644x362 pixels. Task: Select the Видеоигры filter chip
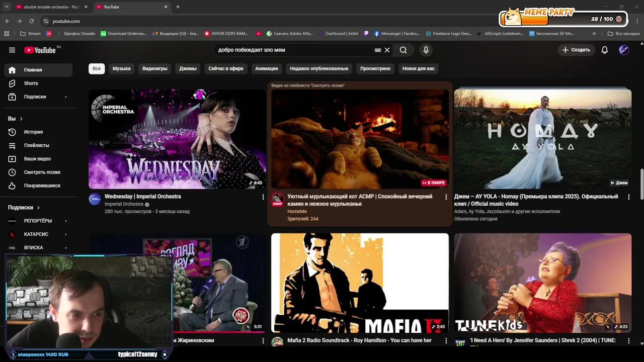[x=154, y=68]
